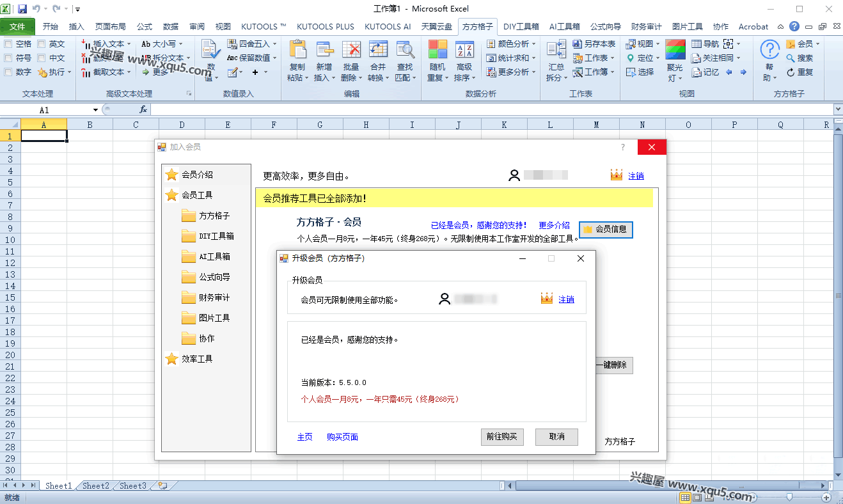Image resolution: width=843 pixels, height=504 pixels.
Task: Open the 图片工具 folder in sidebar
Action: point(206,318)
